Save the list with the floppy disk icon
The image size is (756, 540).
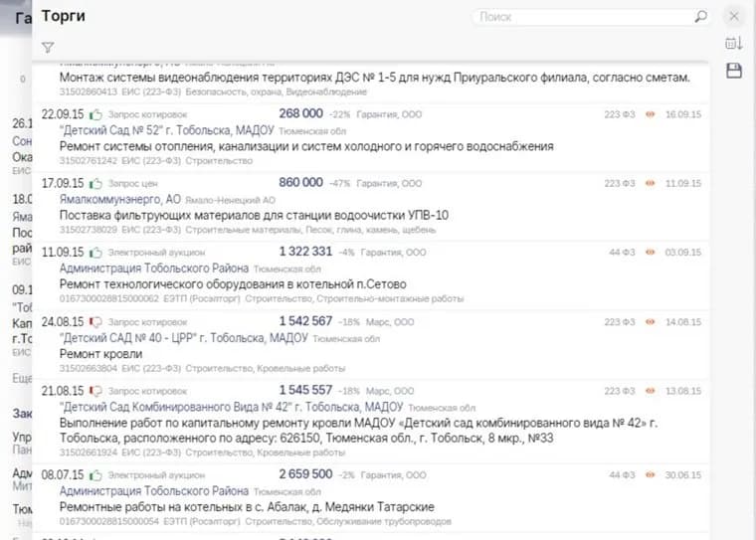(x=734, y=71)
